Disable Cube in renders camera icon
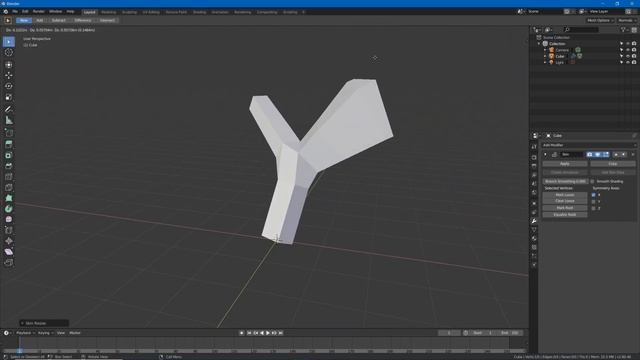 [x=634, y=56]
